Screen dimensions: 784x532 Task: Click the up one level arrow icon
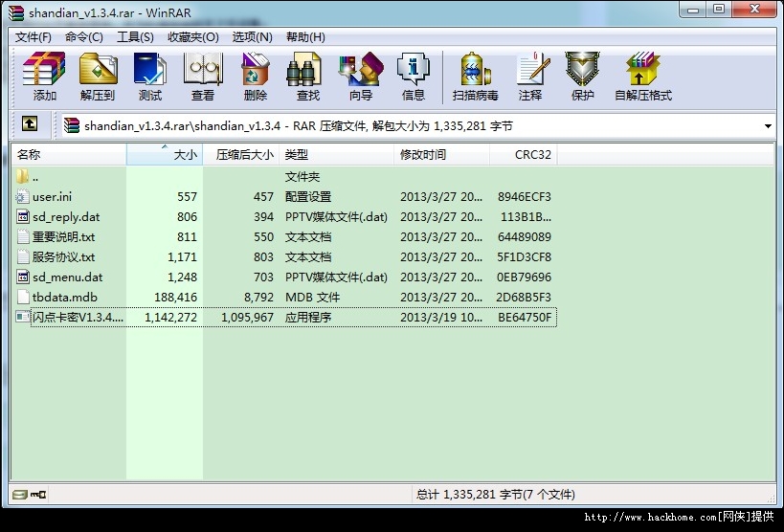(30, 123)
